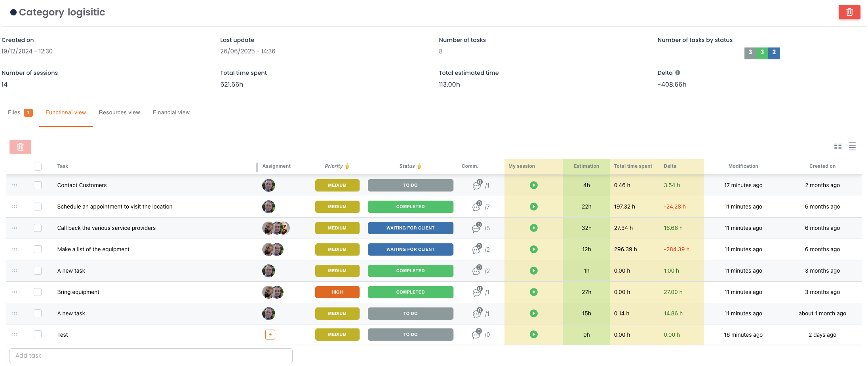868x366 pixels.
Task: Switch to the compact list view icon
Action: click(x=852, y=147)
